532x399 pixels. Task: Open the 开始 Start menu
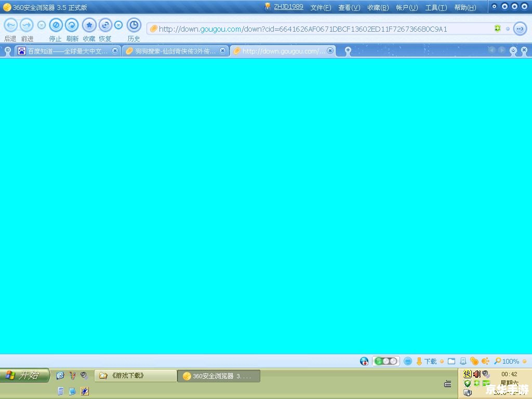tap(24, 375)
